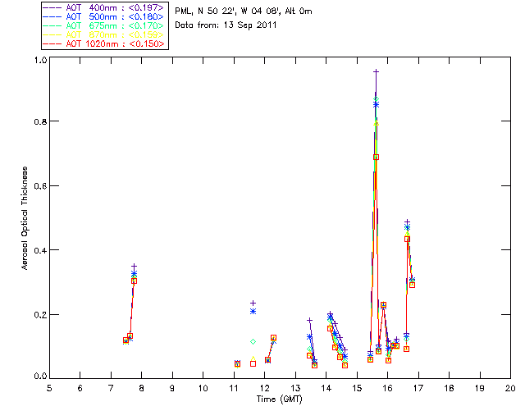Click the red square marker near 0.30 before hour 8
The image size is (525, 420).
point(134,281)
